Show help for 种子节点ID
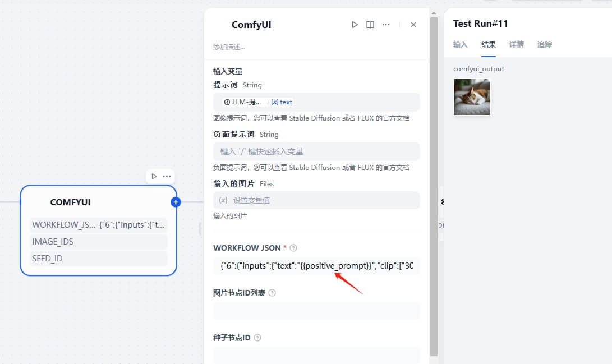The height and width of the screenshot is (364, 612). coord(257,338)
